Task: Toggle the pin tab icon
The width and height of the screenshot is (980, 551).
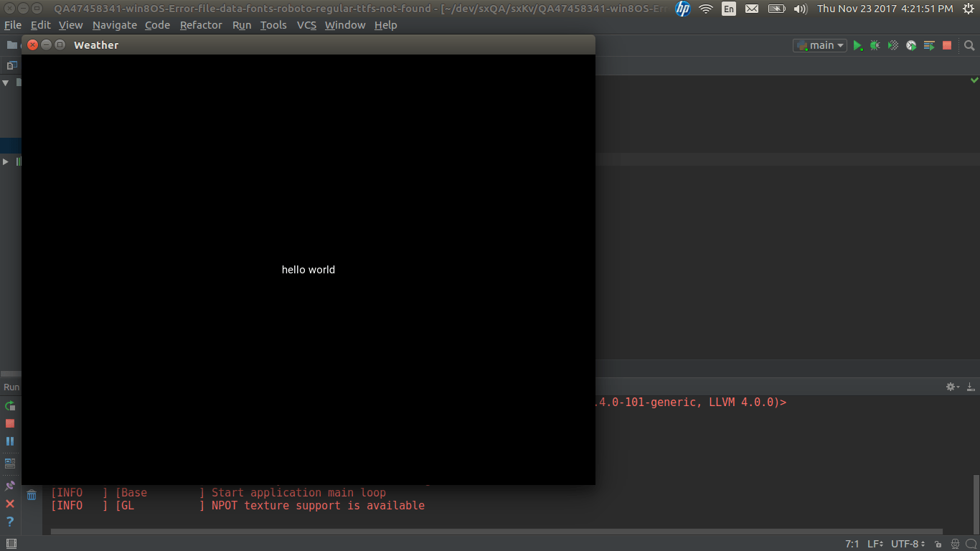Action: pyautogui.click(x=10, y=486)
